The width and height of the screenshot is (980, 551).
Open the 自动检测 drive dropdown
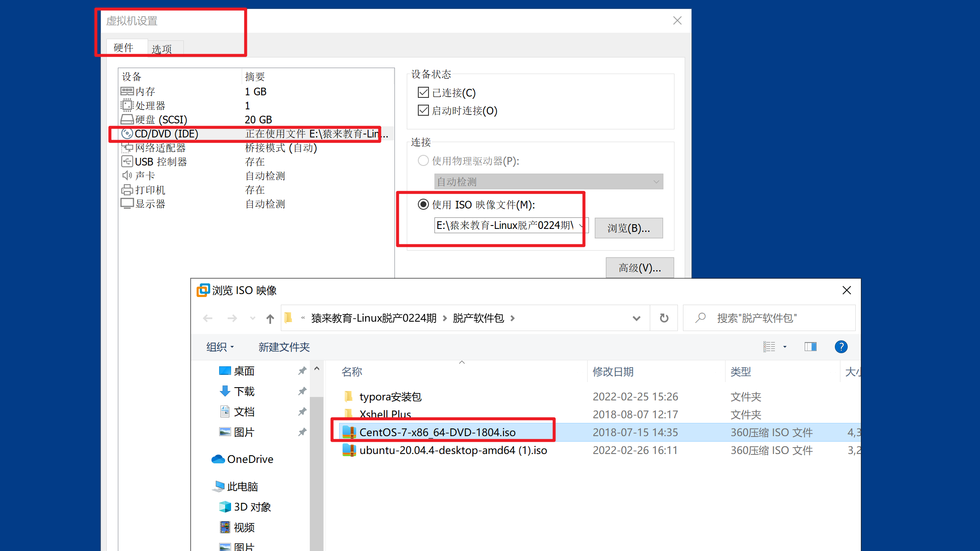point(549,182)
